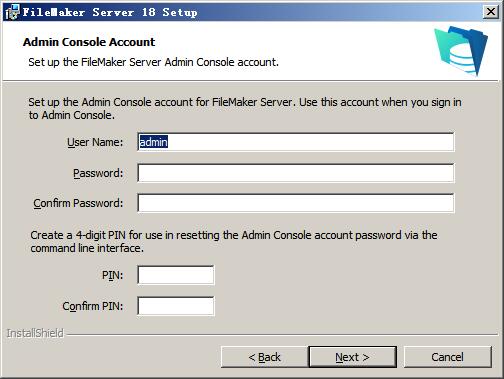This screenshot has height=379, width=504.
Task: Click the User Name label
Action: [95, 142]
